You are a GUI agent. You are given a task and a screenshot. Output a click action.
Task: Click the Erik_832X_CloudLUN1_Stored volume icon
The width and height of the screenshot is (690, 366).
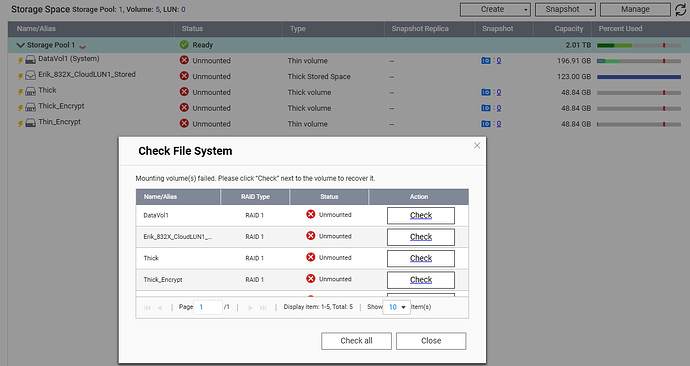(30, 75)
